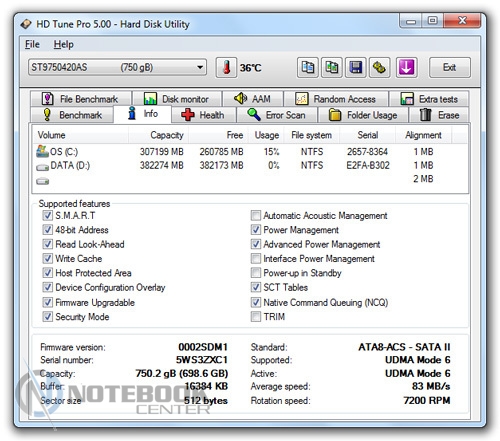Switch to the Error Scan tab
Viewport: 500px width, 441px height.
[x=277, y=115]
